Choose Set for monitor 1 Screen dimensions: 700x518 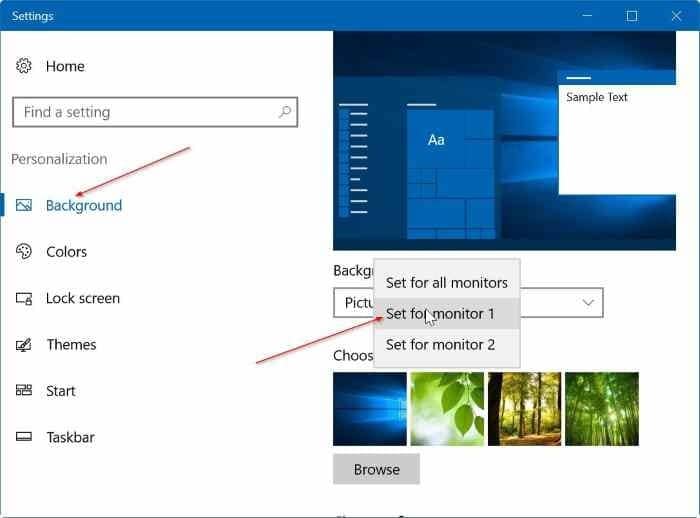click(x=447, y=313)
